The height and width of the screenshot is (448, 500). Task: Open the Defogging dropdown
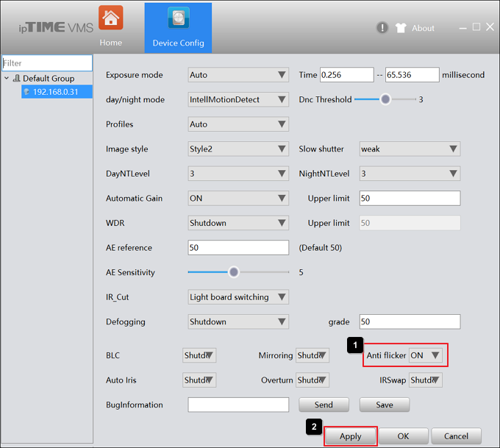pos(238,321)
